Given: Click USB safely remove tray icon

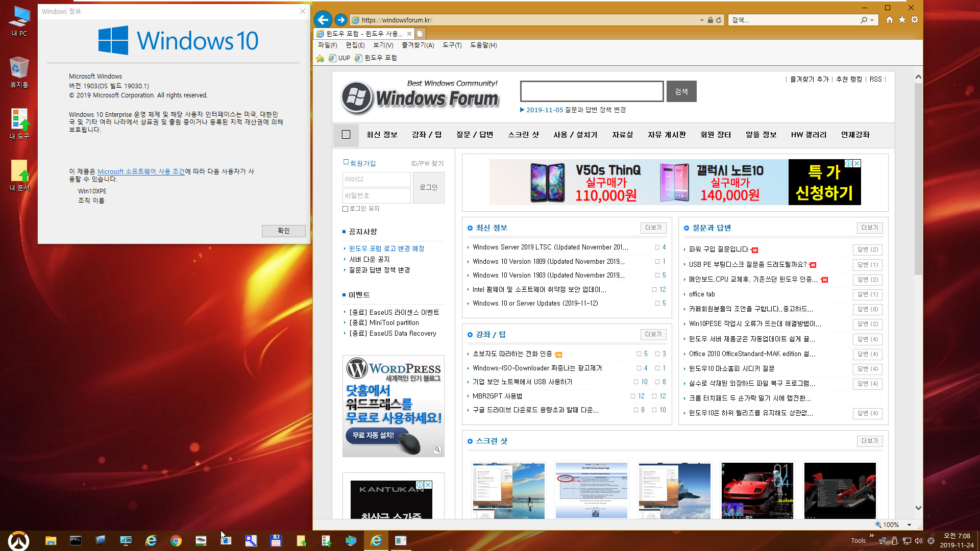Looking at the screenshot, I should pyautogui.click(x=895, y=541).
